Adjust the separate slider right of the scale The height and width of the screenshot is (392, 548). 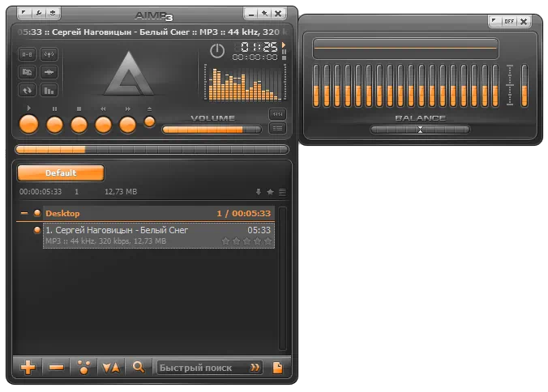click(x=524, y=86)
